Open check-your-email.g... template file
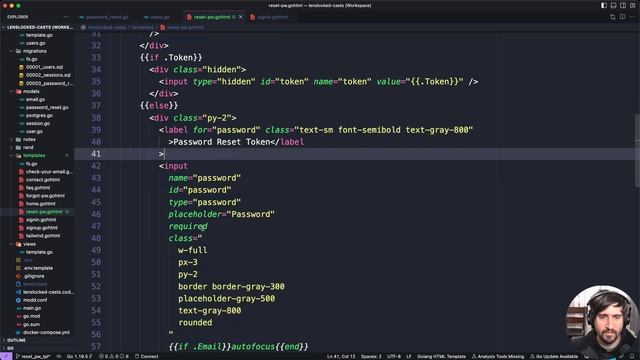The height and width of the screenshot is (360, 640). point(49,172)
